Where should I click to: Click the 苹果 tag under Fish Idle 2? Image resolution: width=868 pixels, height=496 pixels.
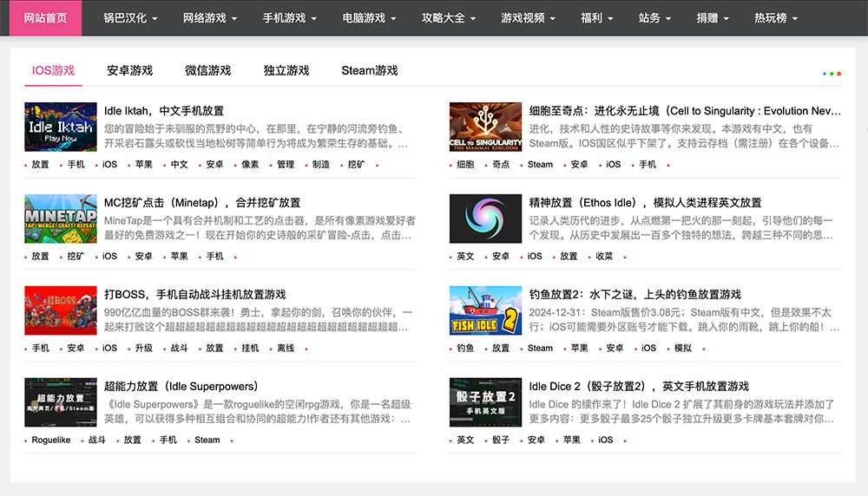tap(580, 348)
